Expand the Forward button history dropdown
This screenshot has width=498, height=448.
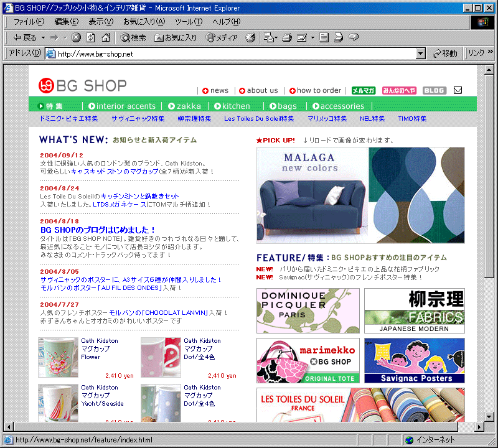coord(65,38)
